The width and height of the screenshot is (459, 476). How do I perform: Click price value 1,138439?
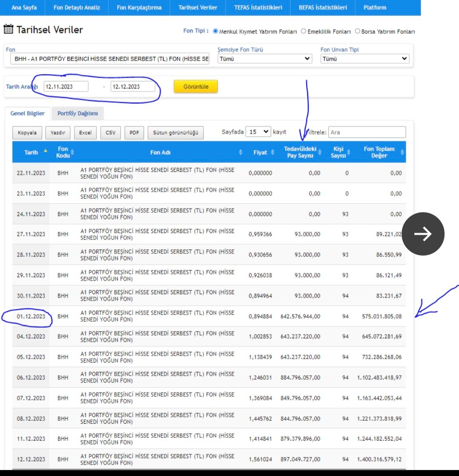(260, 357)
